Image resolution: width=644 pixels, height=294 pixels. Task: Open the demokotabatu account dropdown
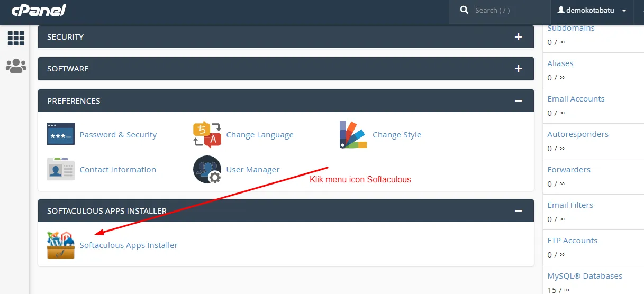(x=592, y=10)
